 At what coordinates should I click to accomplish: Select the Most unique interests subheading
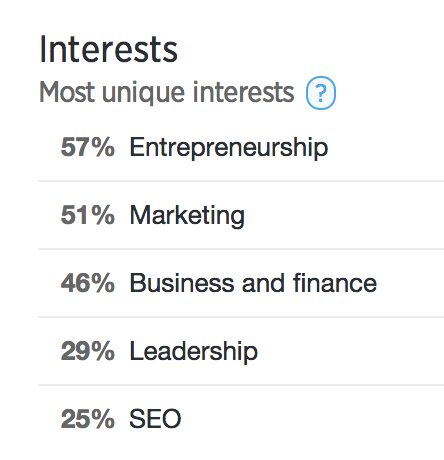click(167, 93)
